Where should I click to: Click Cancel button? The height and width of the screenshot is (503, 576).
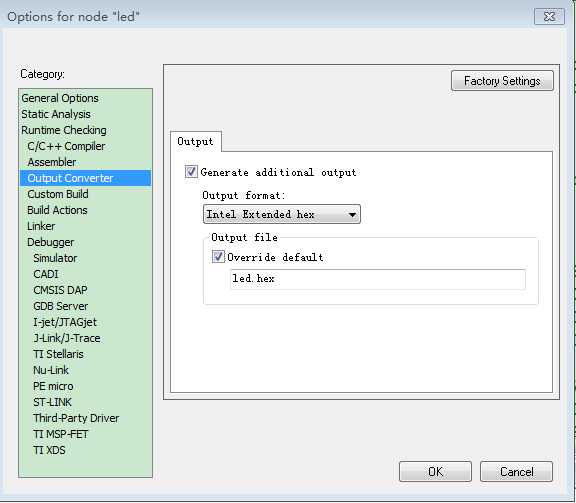516,471
